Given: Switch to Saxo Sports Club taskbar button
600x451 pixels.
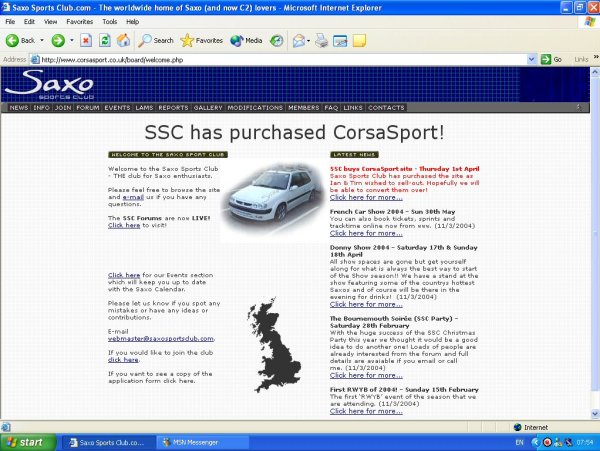Looking at the screenshot, I should point(108,443).
